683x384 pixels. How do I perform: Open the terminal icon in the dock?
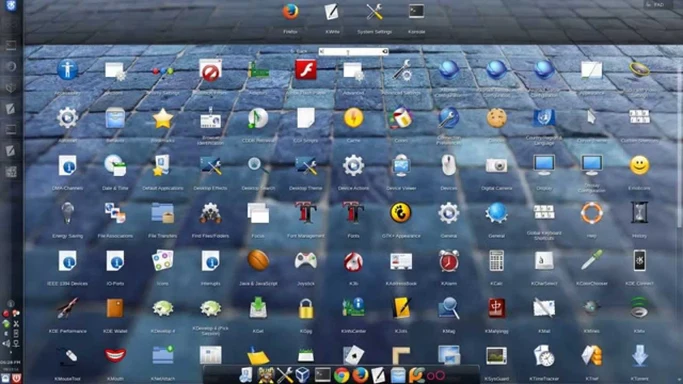pos(322,375)
